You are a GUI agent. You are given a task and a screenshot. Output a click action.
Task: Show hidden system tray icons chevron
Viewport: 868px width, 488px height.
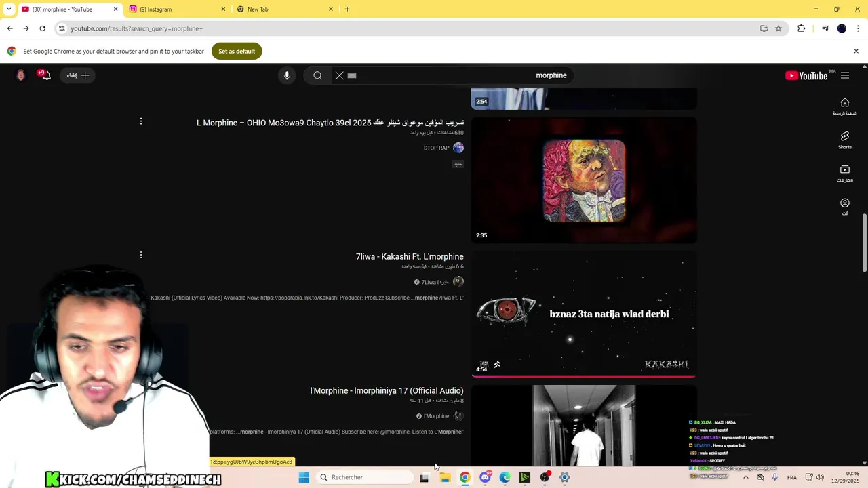(x=746, y=477)
